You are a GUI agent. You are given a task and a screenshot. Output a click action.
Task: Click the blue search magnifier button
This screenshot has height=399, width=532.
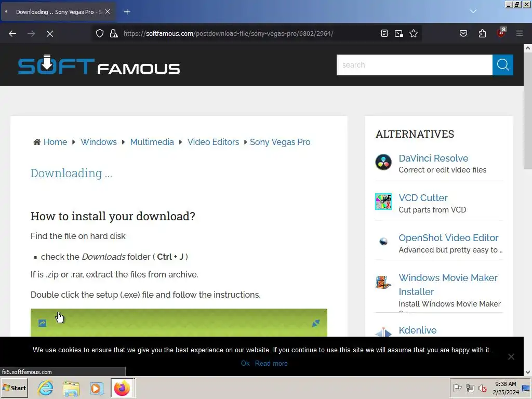(x=503, y=65)
